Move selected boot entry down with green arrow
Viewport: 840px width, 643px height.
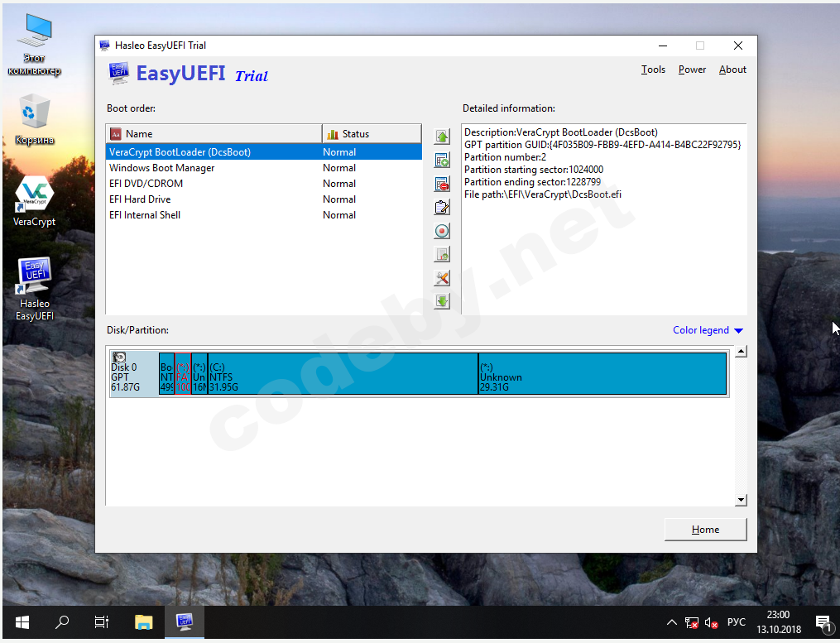coord(442,301)
